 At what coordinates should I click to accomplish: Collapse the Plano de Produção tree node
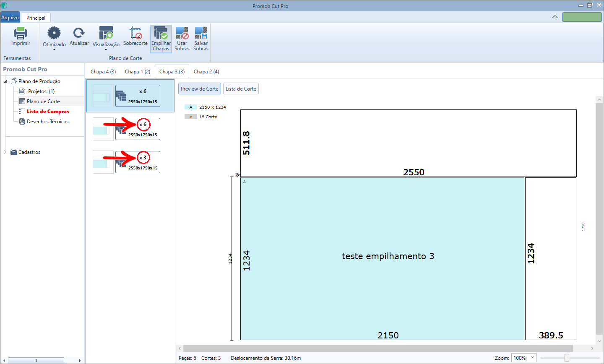coord(6,81)
